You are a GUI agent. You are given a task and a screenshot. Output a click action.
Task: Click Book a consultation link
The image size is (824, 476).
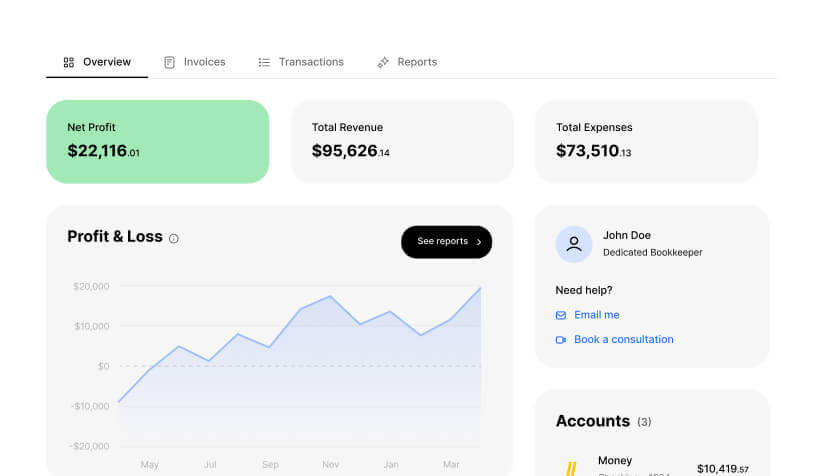point(624,339)
